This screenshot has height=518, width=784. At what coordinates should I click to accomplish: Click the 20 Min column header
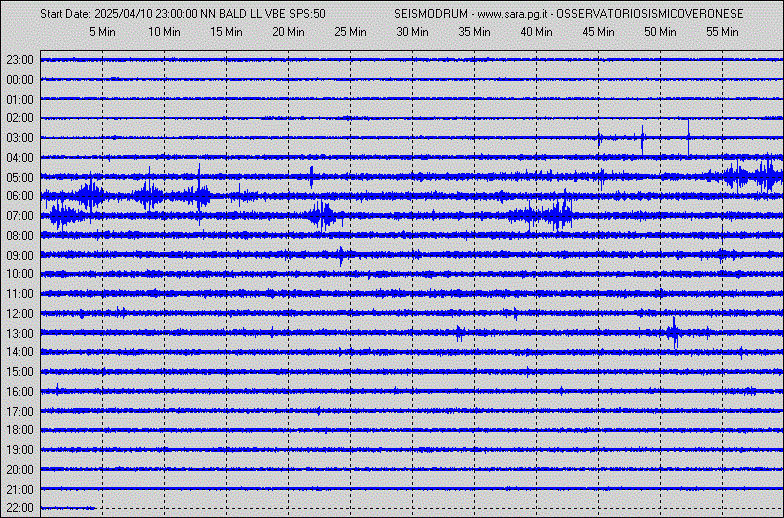pos(288,32)
